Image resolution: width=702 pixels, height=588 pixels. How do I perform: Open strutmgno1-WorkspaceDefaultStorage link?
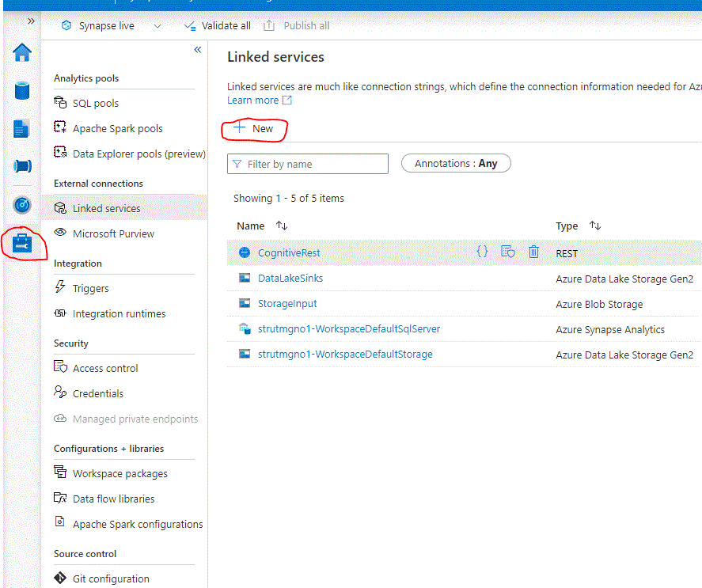pos(345,355)
